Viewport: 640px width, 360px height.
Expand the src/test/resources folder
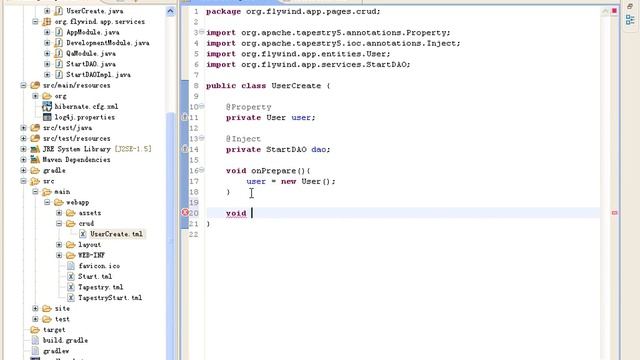click(23, 138)
